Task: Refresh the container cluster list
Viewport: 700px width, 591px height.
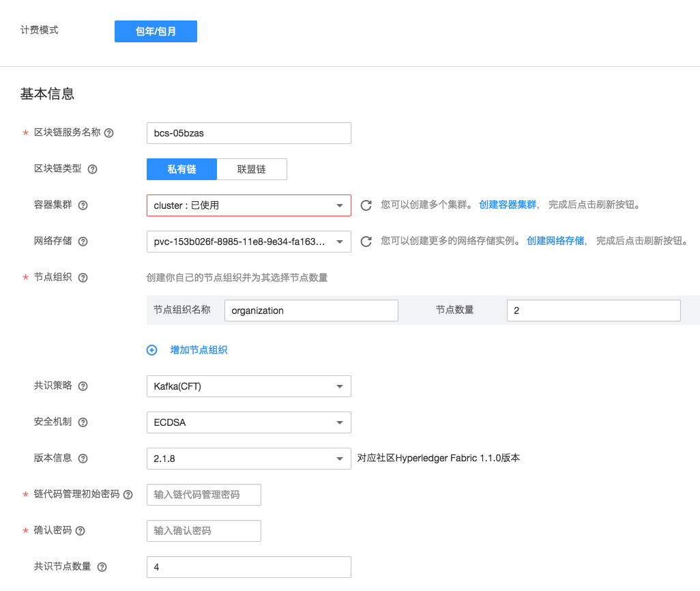Action: (x=366, y=205)
